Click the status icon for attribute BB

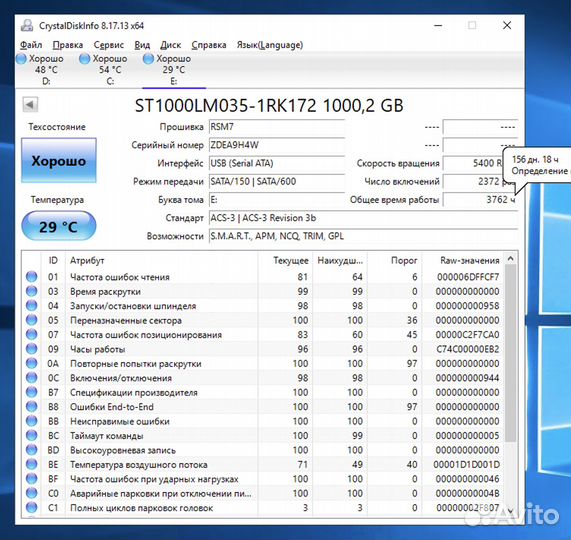click(x=32, y=421)
